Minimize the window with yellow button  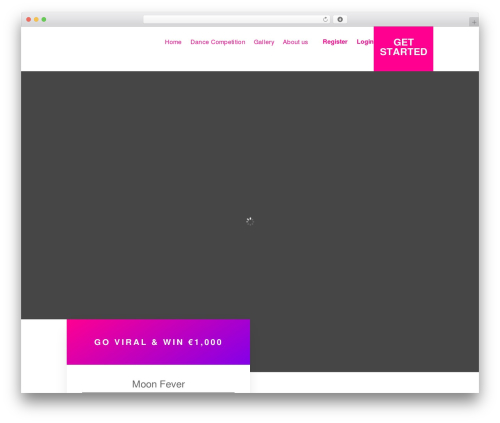tap(36, 19)
